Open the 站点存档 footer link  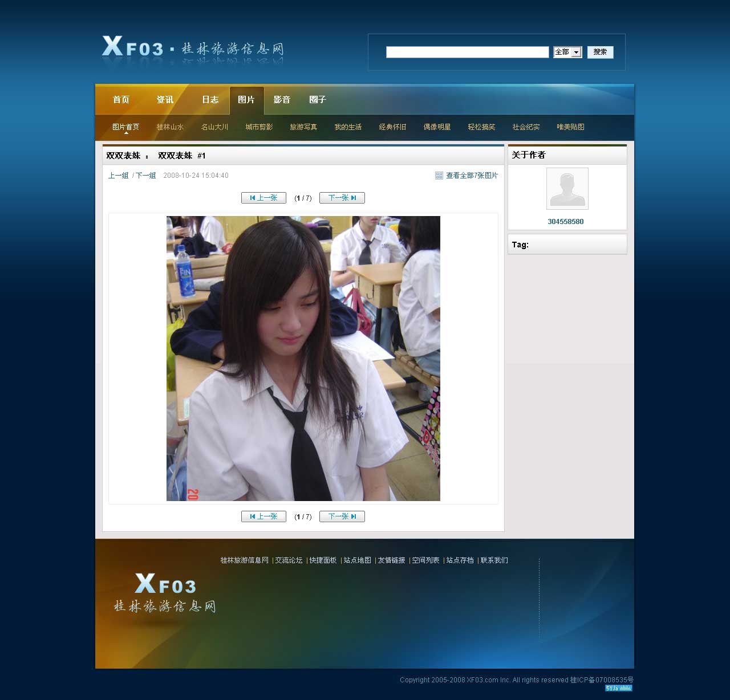click(460, 560)
